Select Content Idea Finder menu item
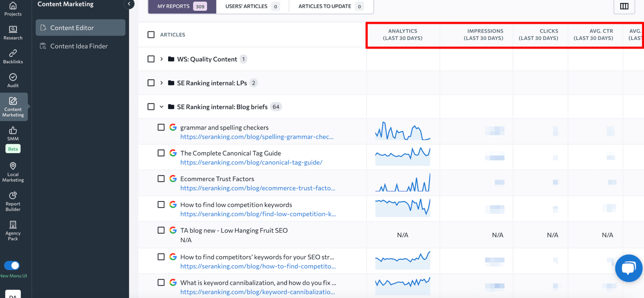Viewport: 644px width, 298px height. (79, 46)
